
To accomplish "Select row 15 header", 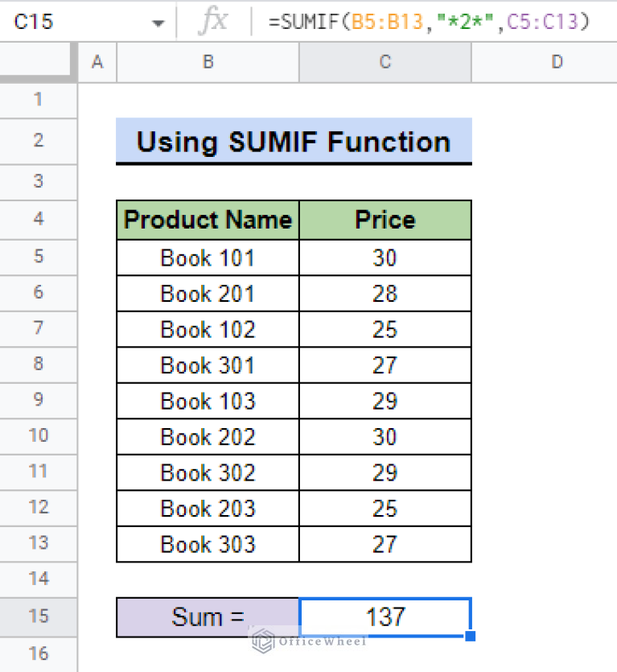I will point(39,617).
